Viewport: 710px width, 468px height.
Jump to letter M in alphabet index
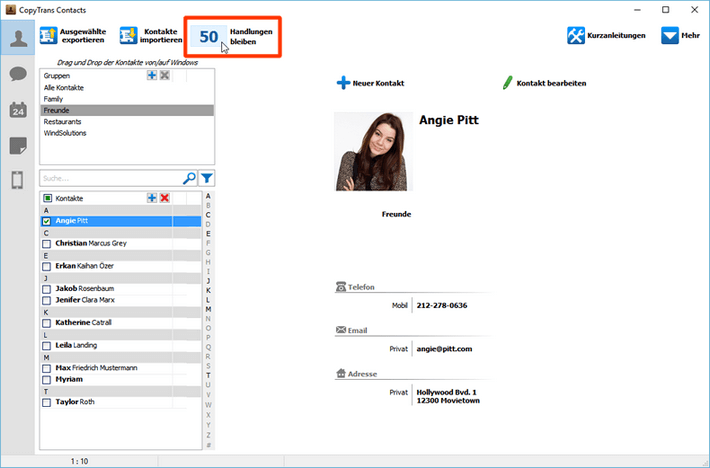[x=208, y=309]
